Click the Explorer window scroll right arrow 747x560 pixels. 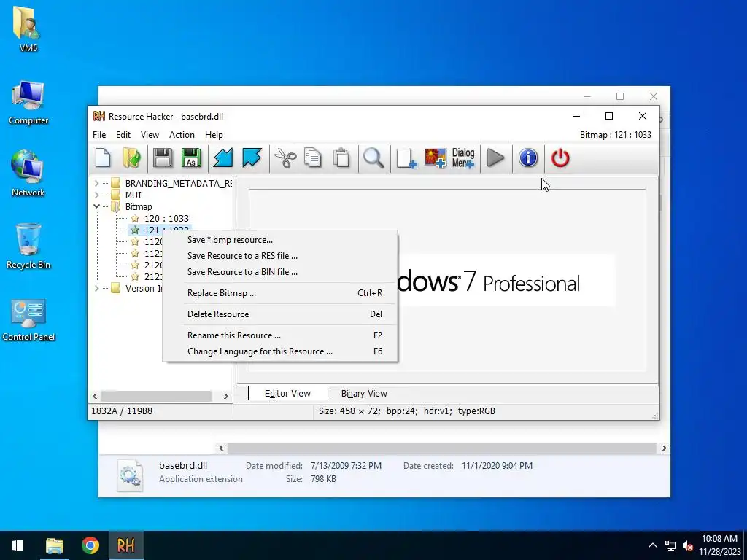(664, 448)
